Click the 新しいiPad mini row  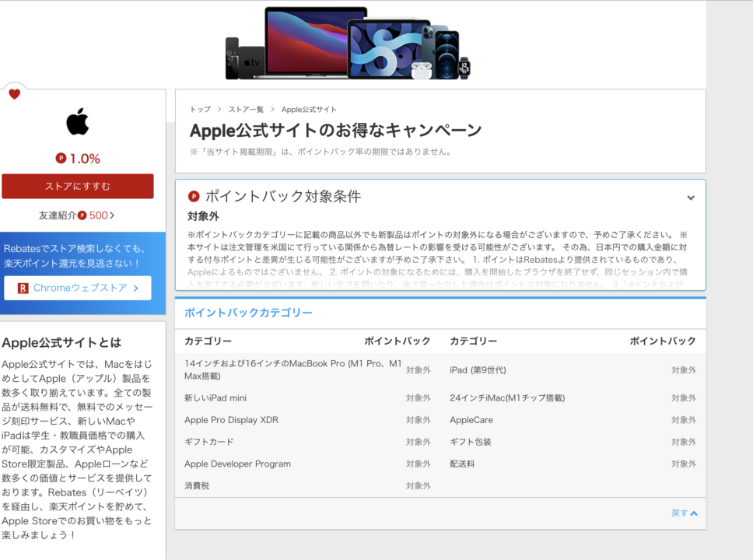[307, 398]
